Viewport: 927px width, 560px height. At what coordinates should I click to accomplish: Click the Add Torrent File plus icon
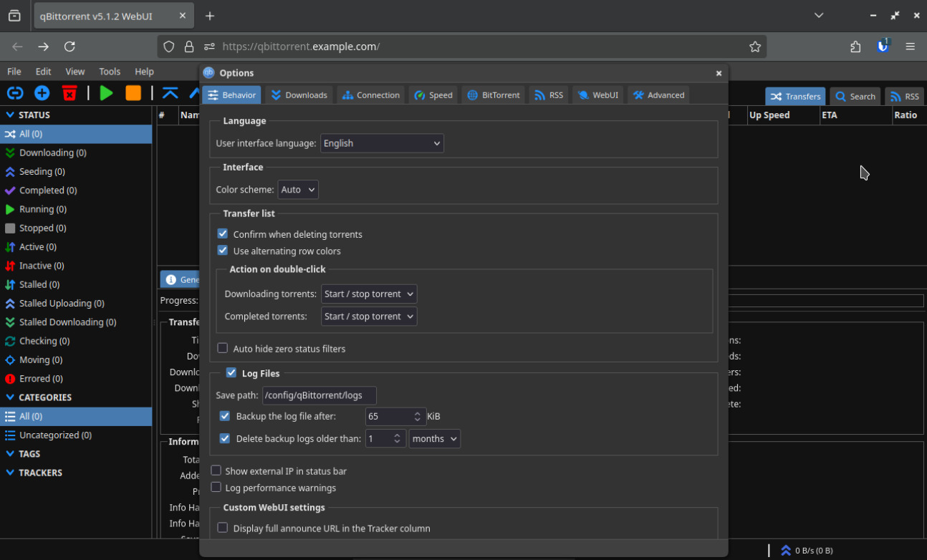(x=42, y=93)
